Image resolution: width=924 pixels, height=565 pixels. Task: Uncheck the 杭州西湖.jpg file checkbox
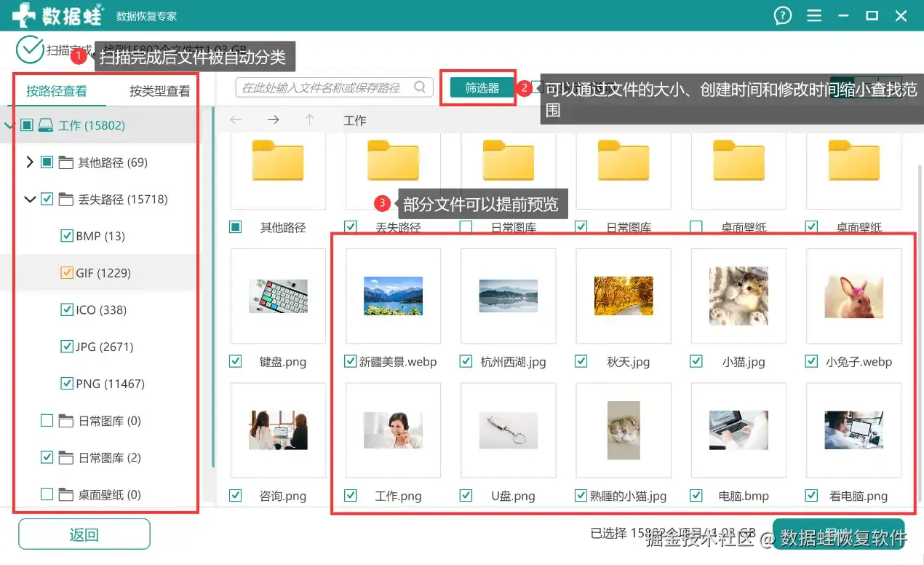pos(466,361)
